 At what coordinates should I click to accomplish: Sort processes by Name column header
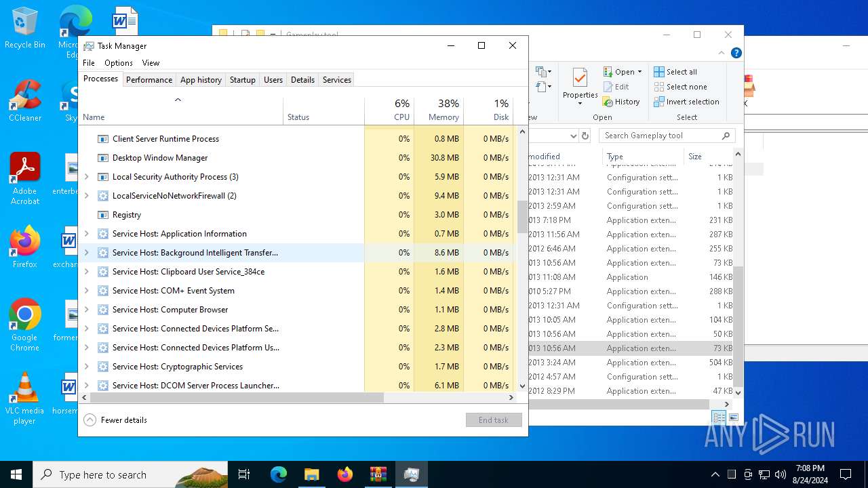[x=181, y=112]
